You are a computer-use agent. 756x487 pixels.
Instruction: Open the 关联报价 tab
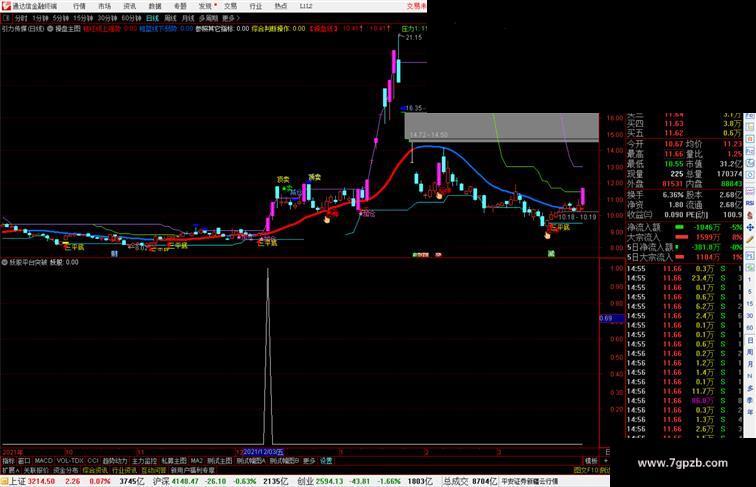pos(36,470)
